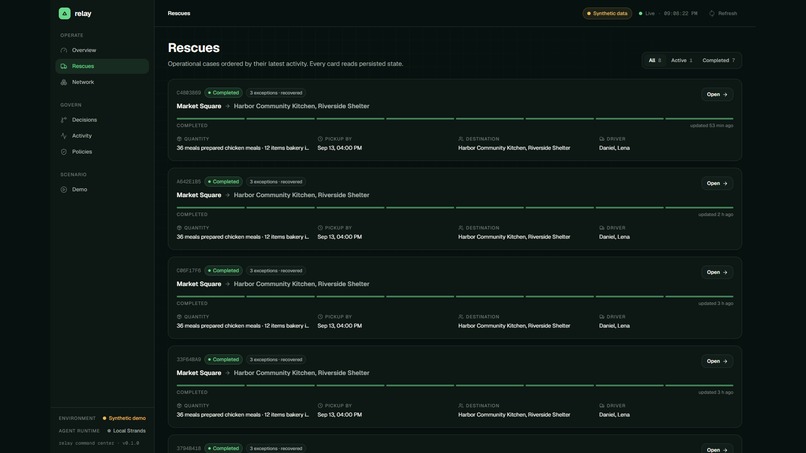Go to Overview in the sidebar
Image resolution: width=806 pixels, height=453 pixels.
(102, 50)
